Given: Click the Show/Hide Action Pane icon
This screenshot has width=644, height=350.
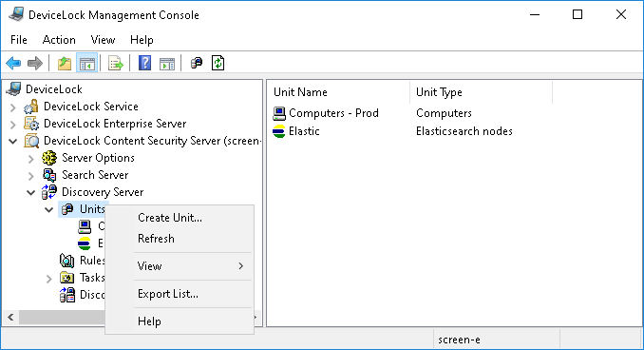Looking at the screenshot, I should pyautogui.click(x=167, y=64).
